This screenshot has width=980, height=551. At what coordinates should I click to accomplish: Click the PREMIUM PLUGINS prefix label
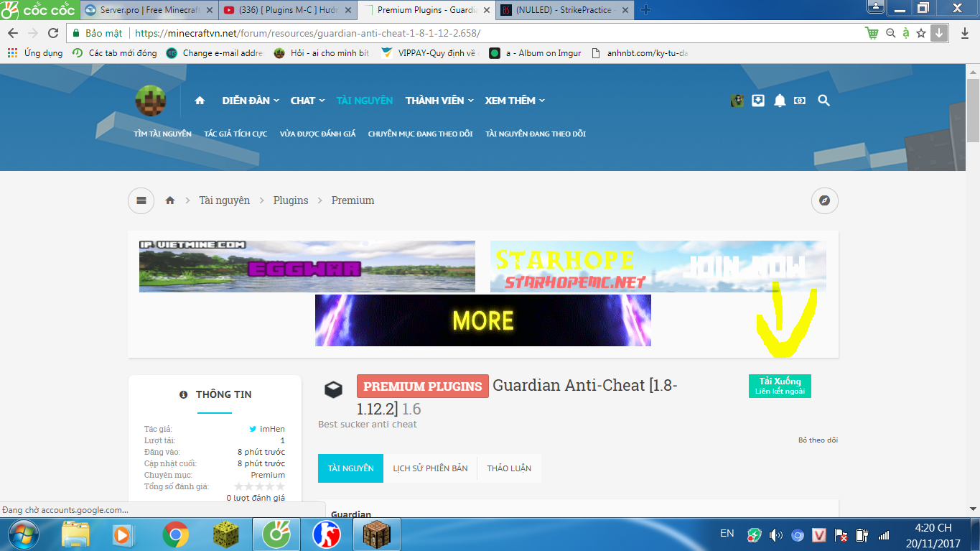[x=423, y=386]
